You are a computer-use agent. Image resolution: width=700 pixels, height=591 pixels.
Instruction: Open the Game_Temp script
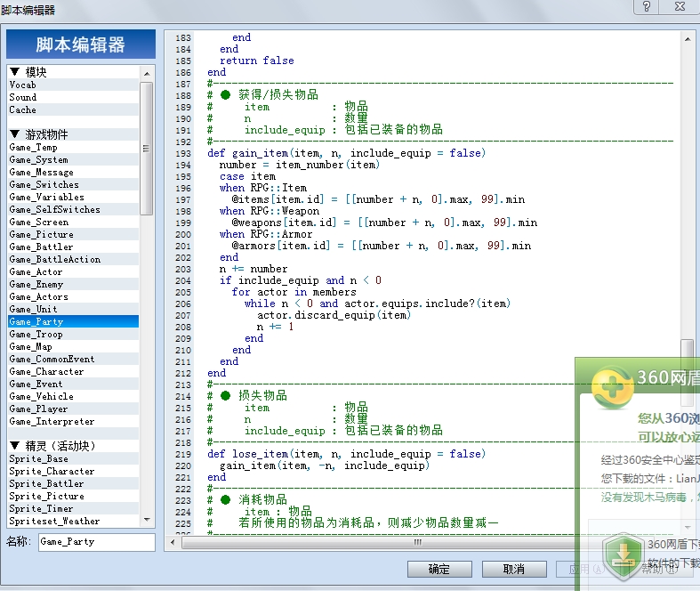(x=73, y=148)
